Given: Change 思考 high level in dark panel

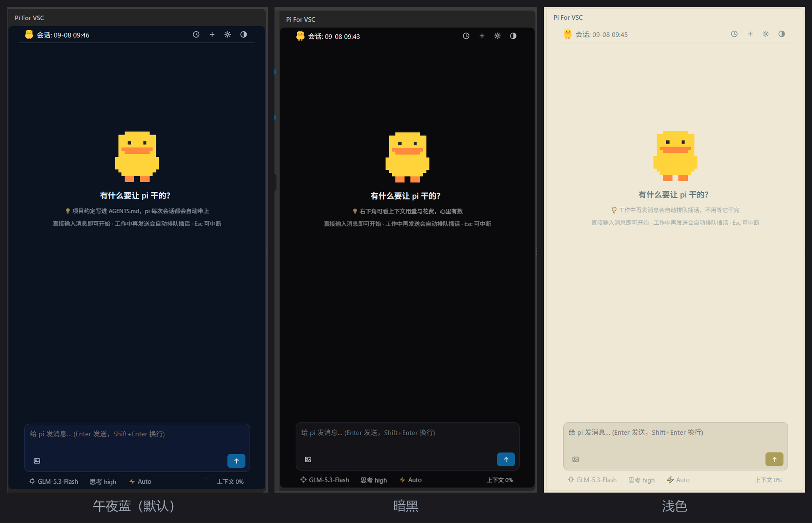Looking at the screenshot, I should point(374,480).
